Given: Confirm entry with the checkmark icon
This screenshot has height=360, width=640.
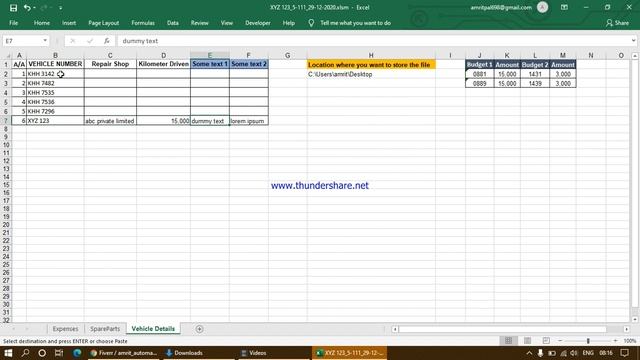Looking at the screenshot, I should pos(90,41).
